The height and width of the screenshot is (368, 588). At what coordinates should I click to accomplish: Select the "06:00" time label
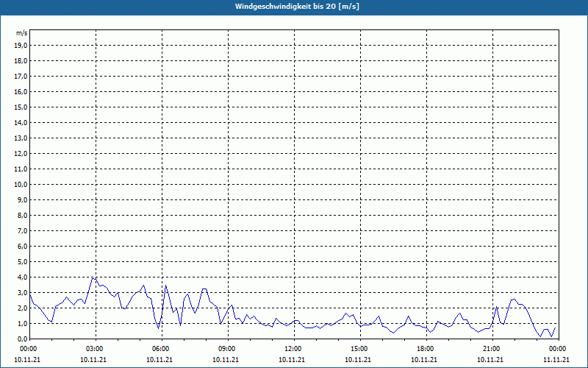(162, 349)
